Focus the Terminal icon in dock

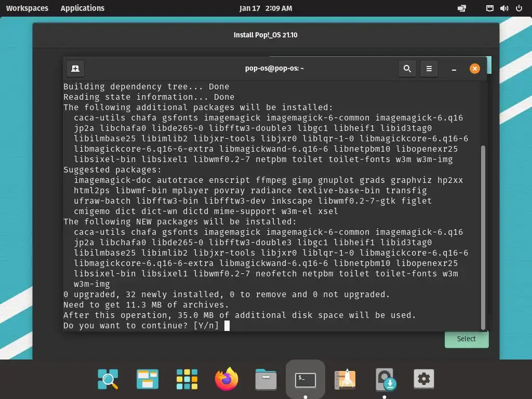click(x=305, y=380)
